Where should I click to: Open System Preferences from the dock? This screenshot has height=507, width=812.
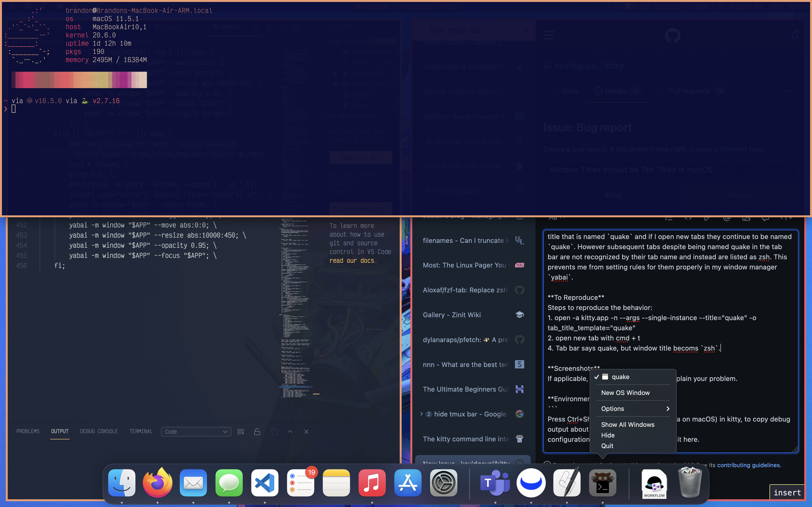pyautogui.click(x=444, y=483)
